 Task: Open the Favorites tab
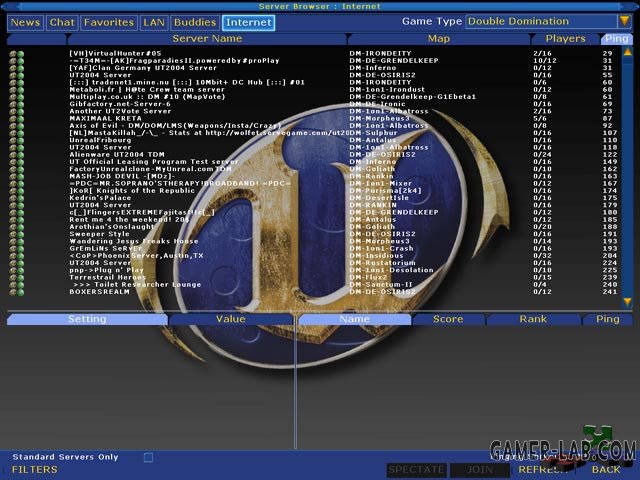[109, 22]
